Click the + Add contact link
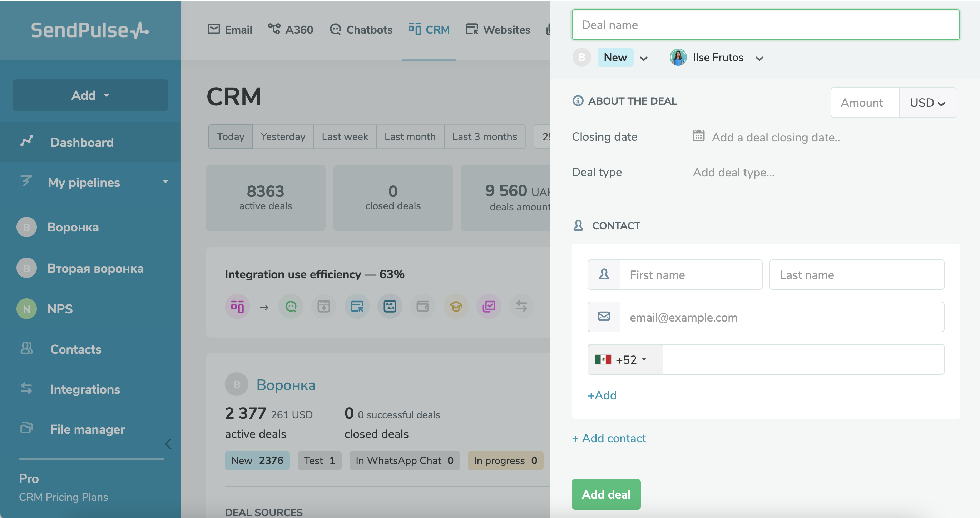This screenshot has height=518, width=980. coord(608,438)
